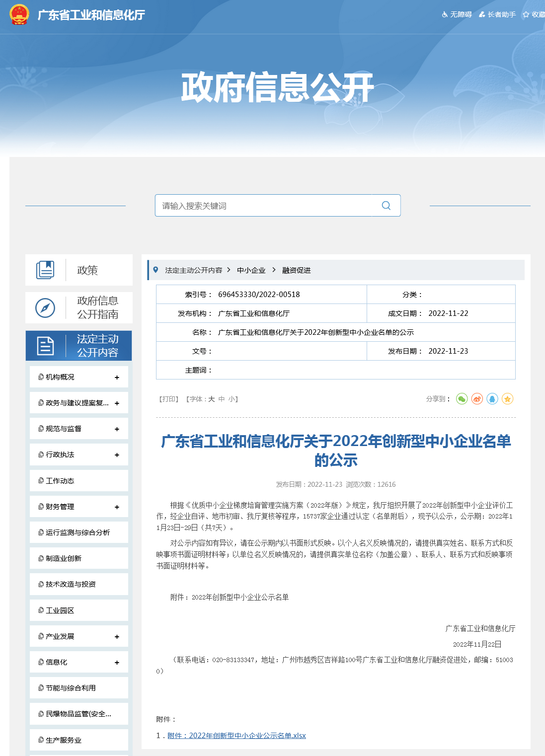This screenshot has height=756, width=545.
Task: Expand the 机构概况 plus sign
Action: [117, 378]
